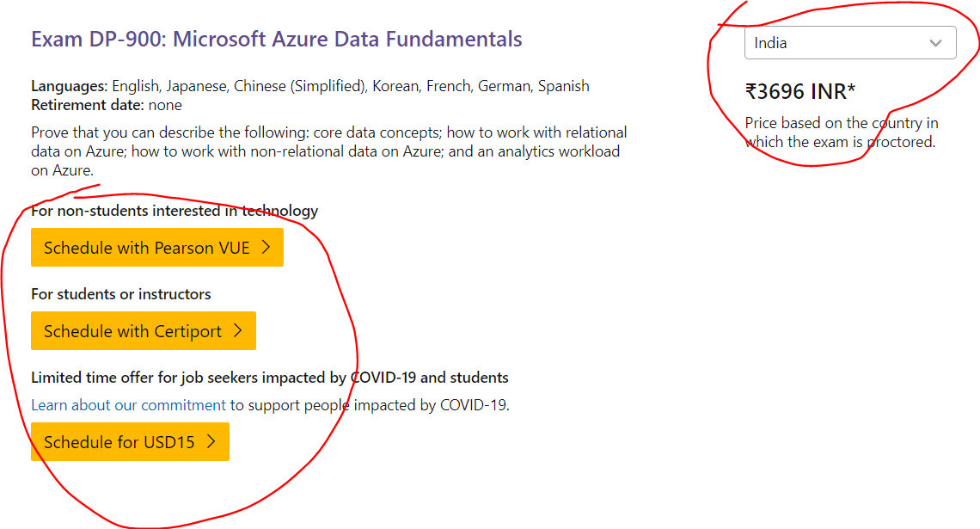Click the asterisk after INR price
Viewport: 980px width, 529px height.
[851, 88]
